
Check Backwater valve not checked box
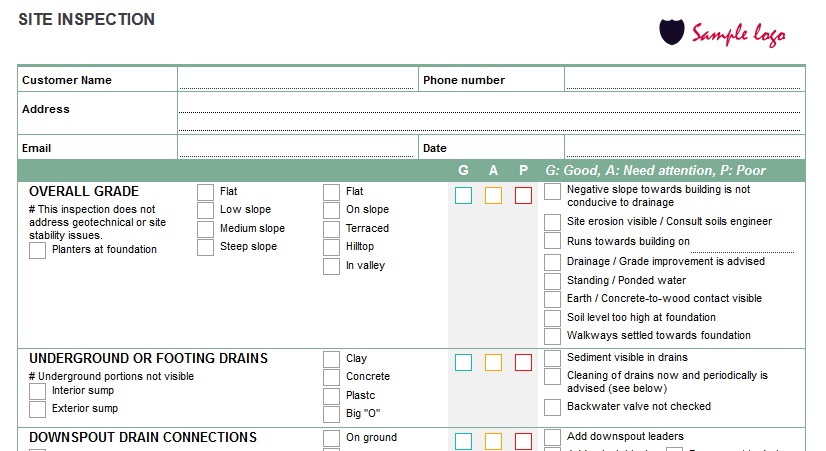[x=552, y=407]
